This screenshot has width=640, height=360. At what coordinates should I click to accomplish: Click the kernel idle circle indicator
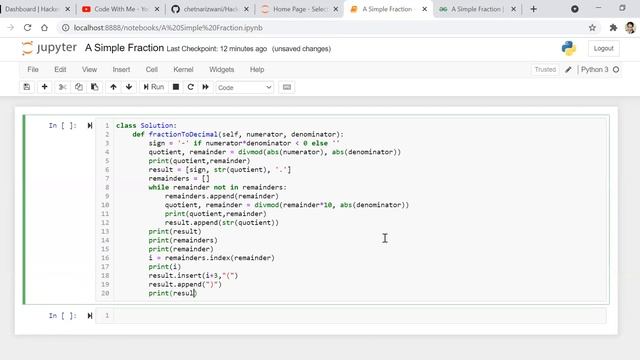pyautogui.click(x=616, y=69)
